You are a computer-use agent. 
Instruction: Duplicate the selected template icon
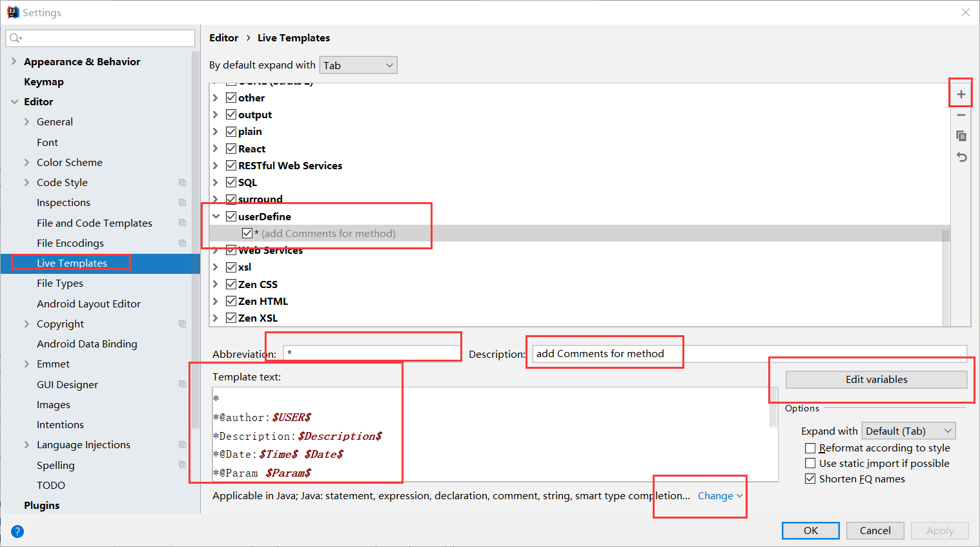point(961,136)
